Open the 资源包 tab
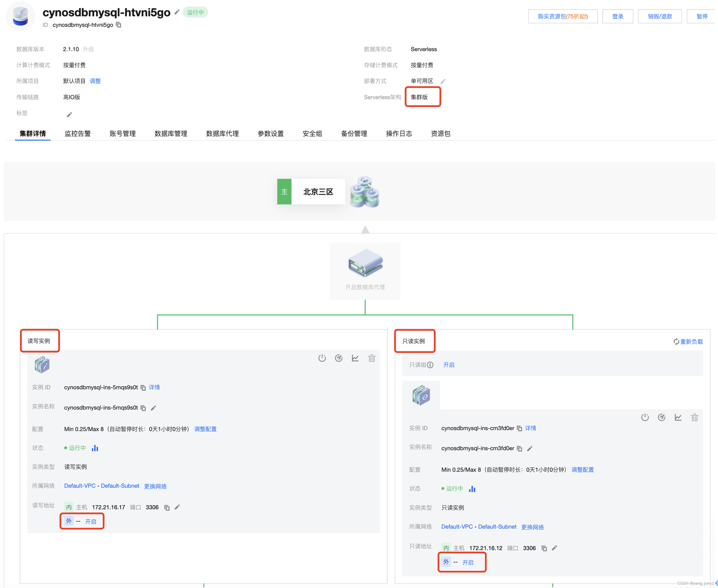718x588 pixels. click(441, 133)
